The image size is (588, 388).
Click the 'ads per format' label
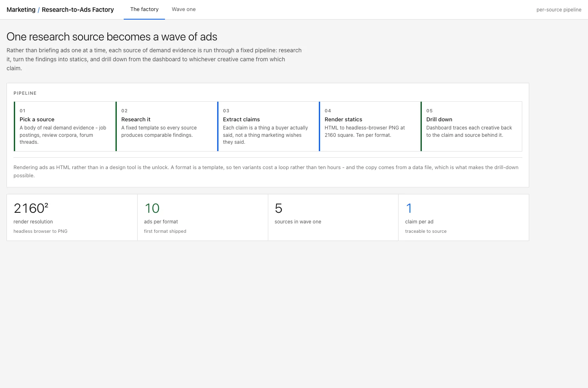(x=161, y=222)
